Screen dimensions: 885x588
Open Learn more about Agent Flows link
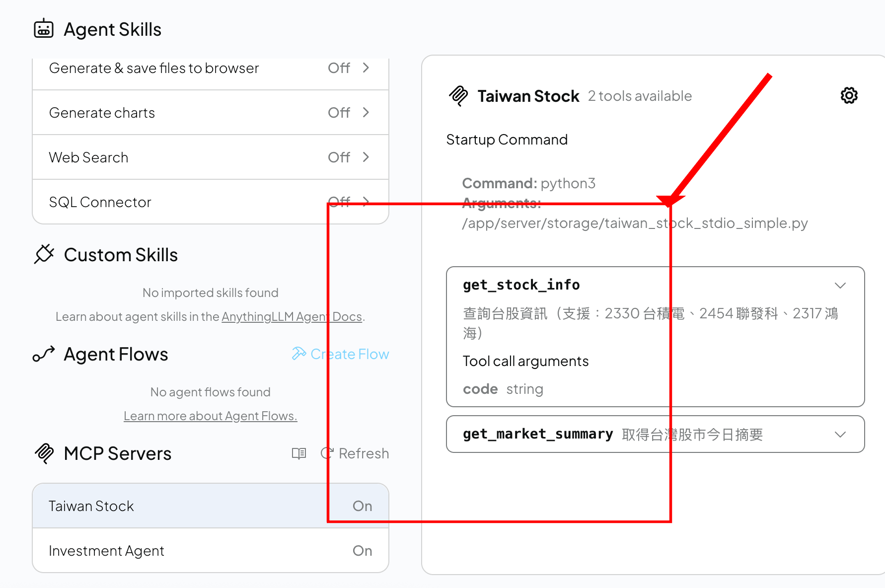pyautogui.click(x=210, y=416)
